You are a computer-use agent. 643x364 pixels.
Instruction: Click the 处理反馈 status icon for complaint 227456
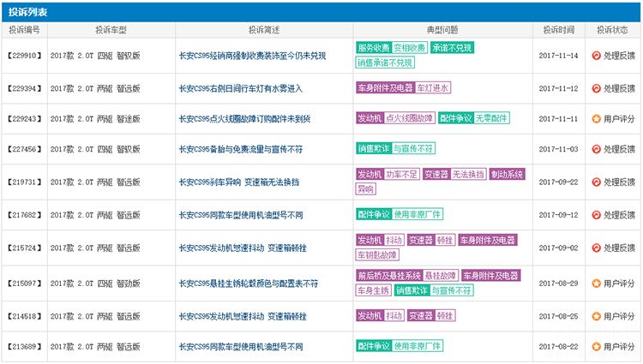click(596, 149)
